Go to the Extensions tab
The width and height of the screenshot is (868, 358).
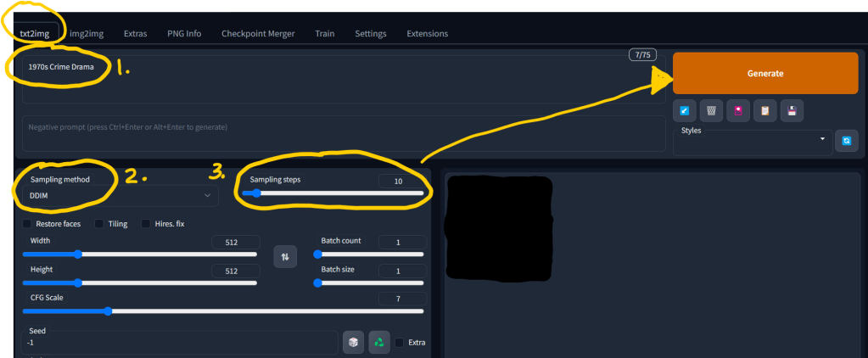pos(427,34)
